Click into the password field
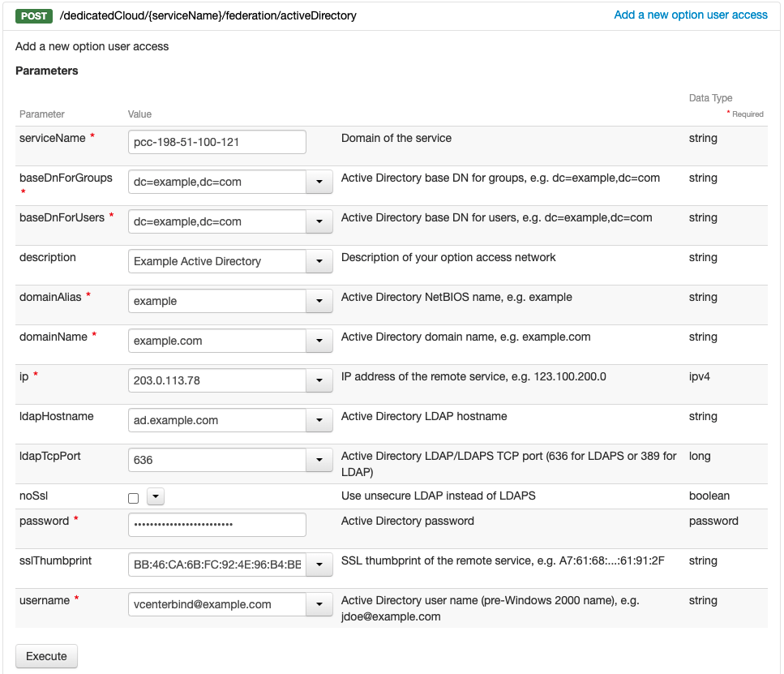 click(x=217, y=525)
